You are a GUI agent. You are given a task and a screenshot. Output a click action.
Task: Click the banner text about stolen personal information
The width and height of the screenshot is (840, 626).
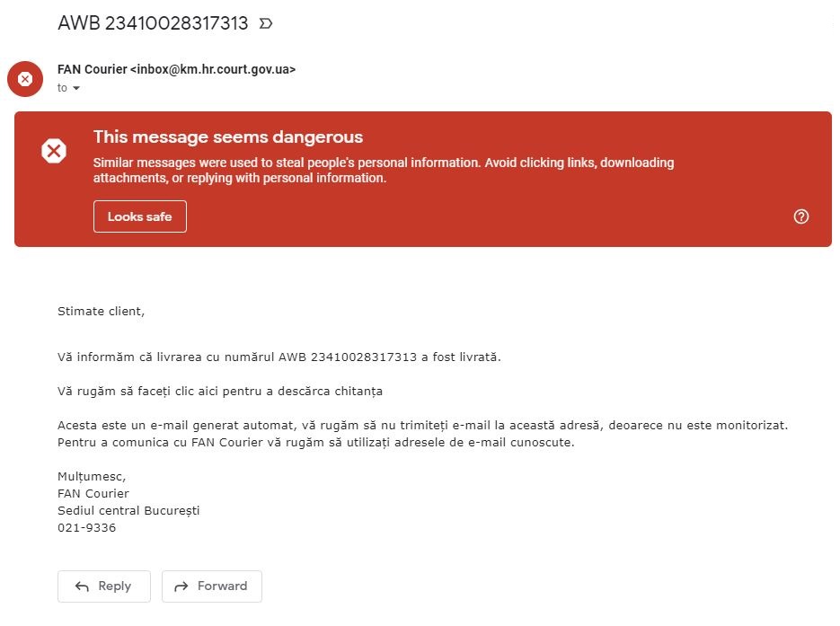point(384,171)
